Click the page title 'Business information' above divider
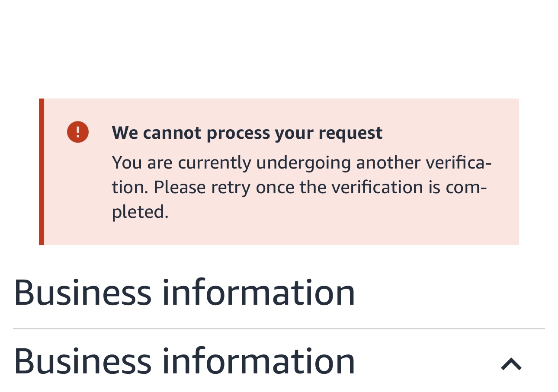Image resolution: width=558 pixels, height=392 pixels. click(184, 293)
